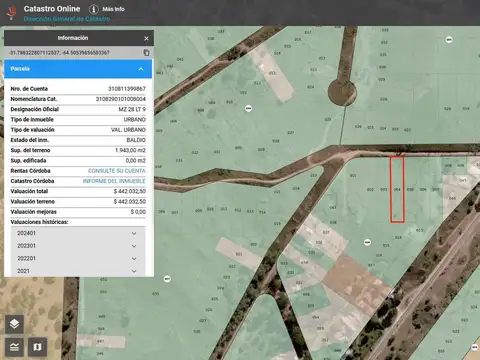Click the 0,00 m2 built surface value
This screenshot has height=360, width=480.
click(136, 161)
